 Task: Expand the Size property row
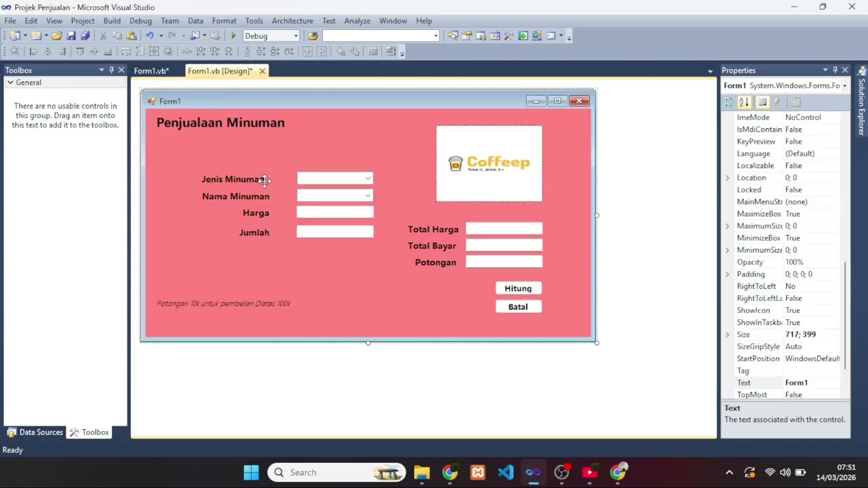click(728, 335)
